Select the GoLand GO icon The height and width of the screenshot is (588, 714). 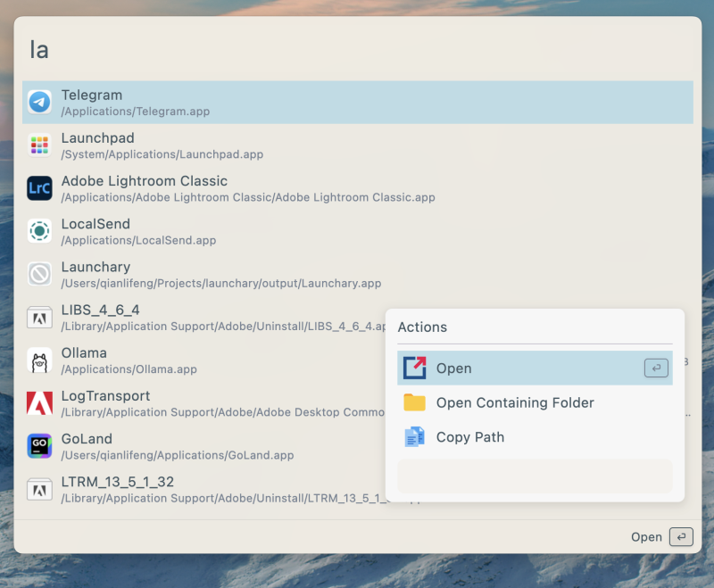point(39,446)
